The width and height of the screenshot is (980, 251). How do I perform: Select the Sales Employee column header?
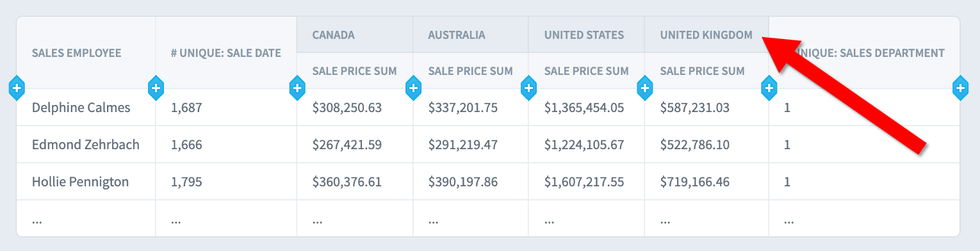[x=77, y=53]
